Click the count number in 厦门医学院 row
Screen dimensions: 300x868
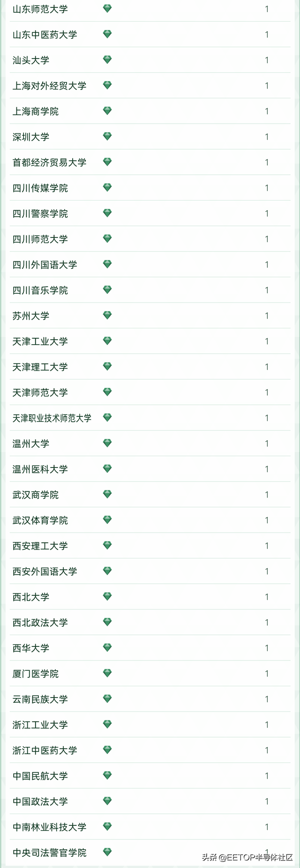(x=267, y=674)
